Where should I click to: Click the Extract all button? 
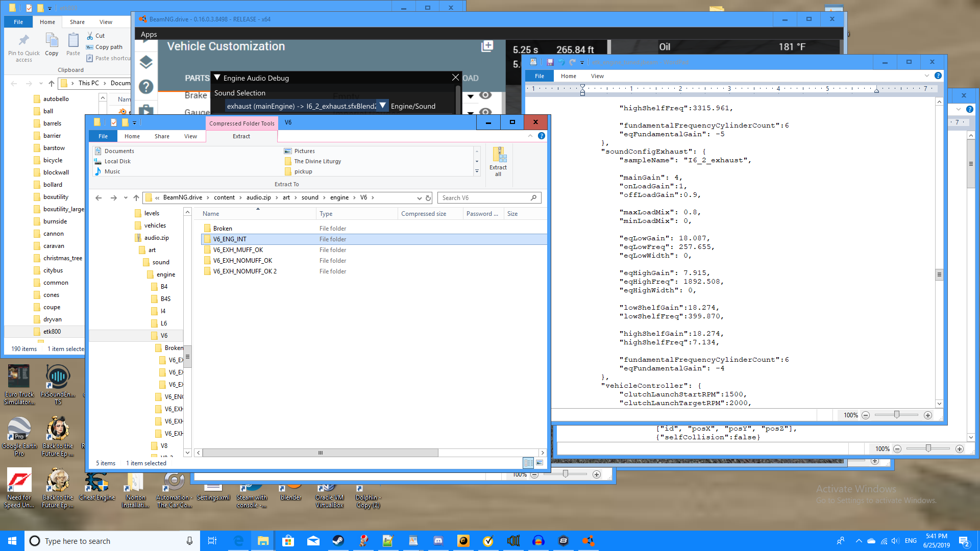pos(498,162)
